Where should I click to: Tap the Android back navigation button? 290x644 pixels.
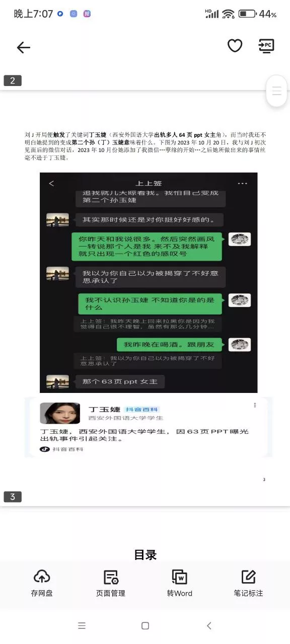(x=209, y=626)
